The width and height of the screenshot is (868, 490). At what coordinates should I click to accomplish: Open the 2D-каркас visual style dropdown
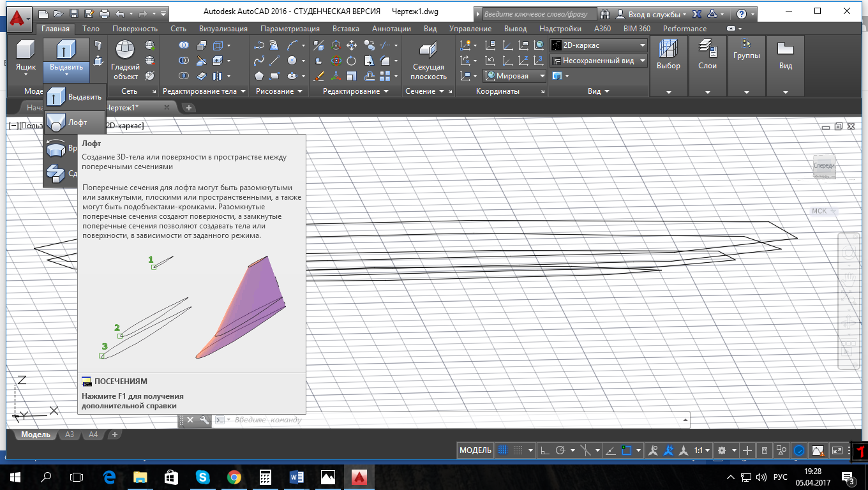pos(599,45)
